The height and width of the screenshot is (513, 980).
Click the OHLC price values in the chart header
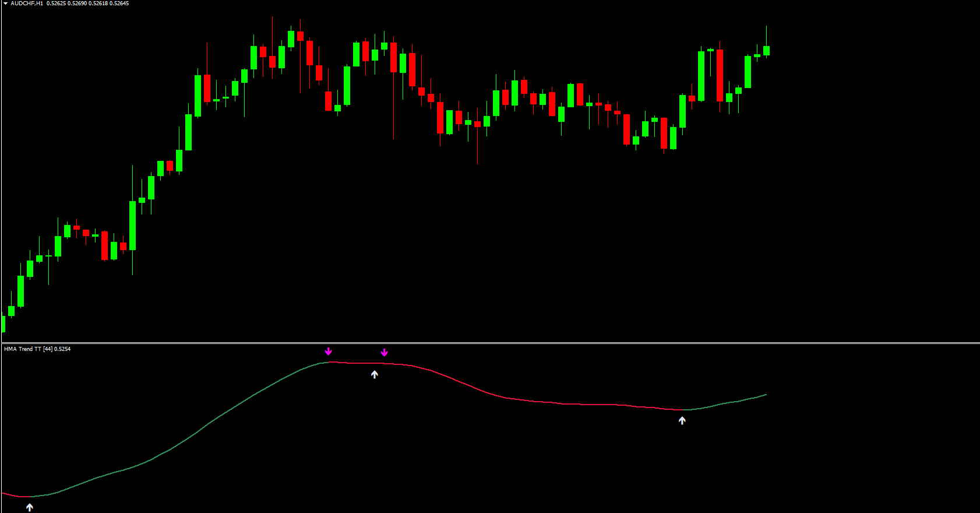tap(87, 3)
